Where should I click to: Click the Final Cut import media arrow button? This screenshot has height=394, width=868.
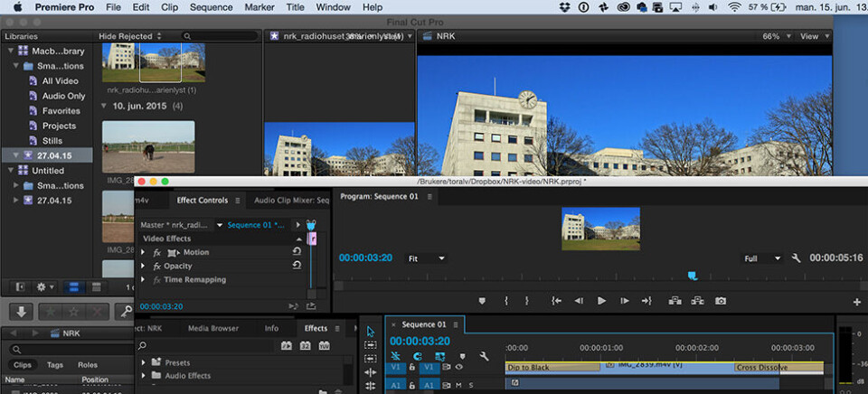(21, 312)
